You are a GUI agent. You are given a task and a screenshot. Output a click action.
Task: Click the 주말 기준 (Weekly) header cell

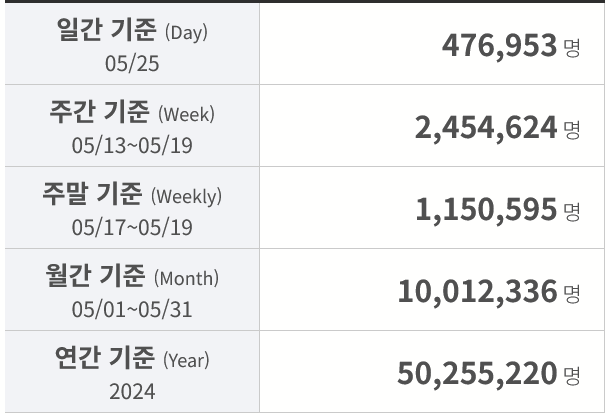click(132, 208)
